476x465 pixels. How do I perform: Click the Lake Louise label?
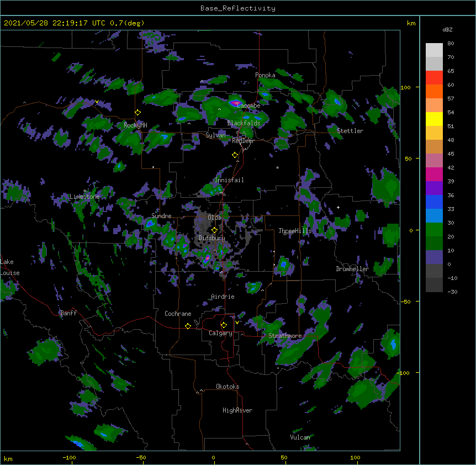point(10,267)
